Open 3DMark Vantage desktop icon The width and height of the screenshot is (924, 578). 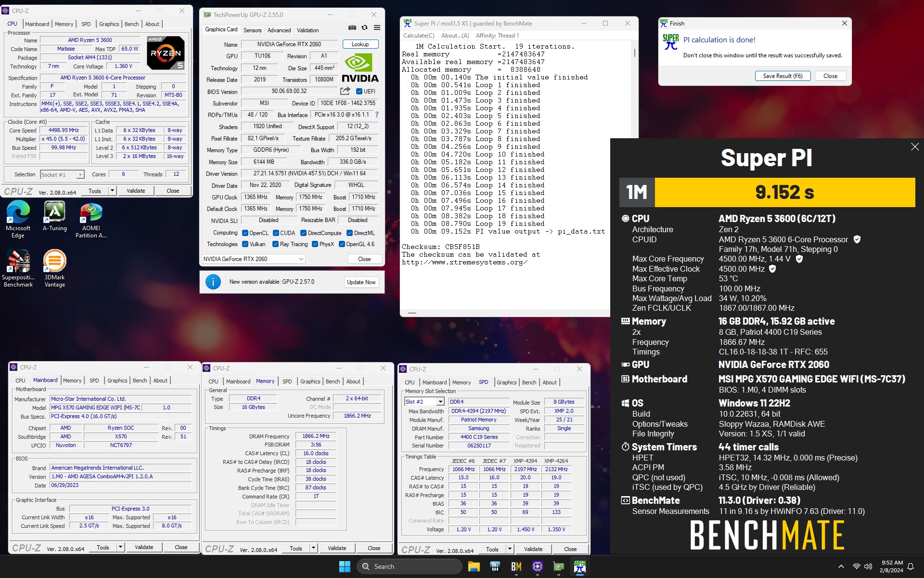pos(55,269)
